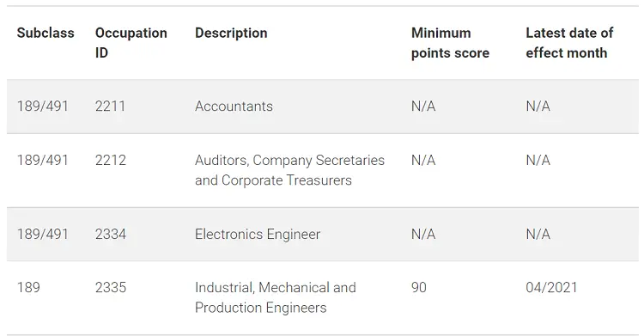Select the Electronics Engineer description
Viewport: 644px width, 336px height.
[x=258, y=234]
